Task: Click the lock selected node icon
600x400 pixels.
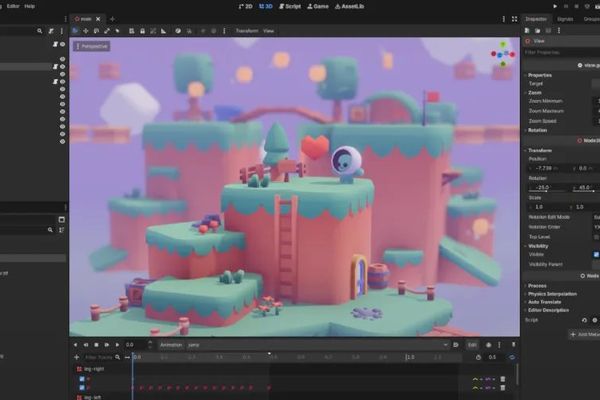Action: (142, 31)
